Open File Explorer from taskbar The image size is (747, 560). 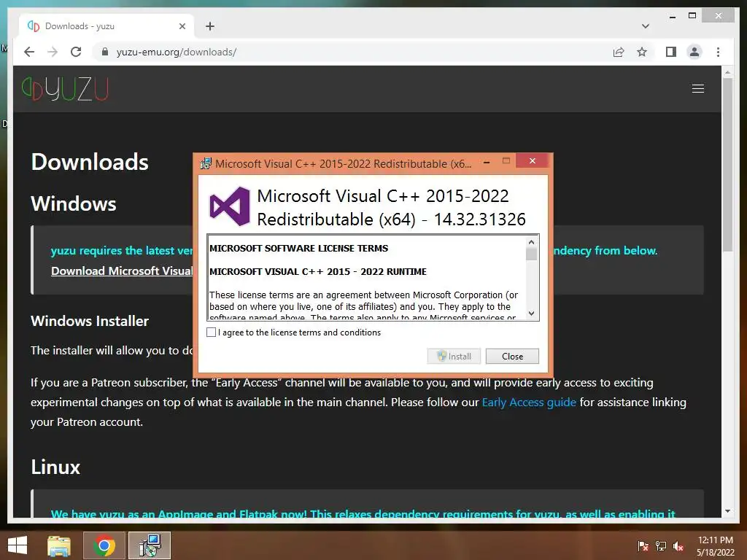58,545
